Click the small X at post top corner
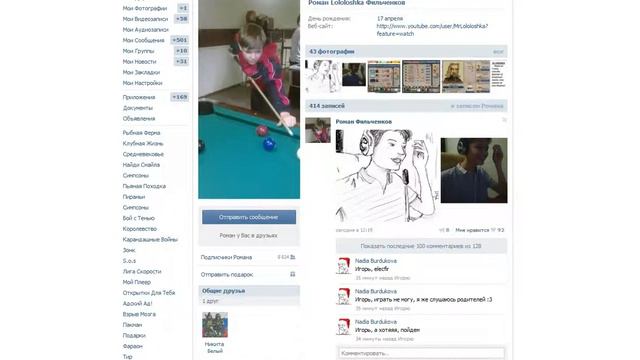This screenshot has height=360, width=640. pyautogui.click(x=504, y=120)
